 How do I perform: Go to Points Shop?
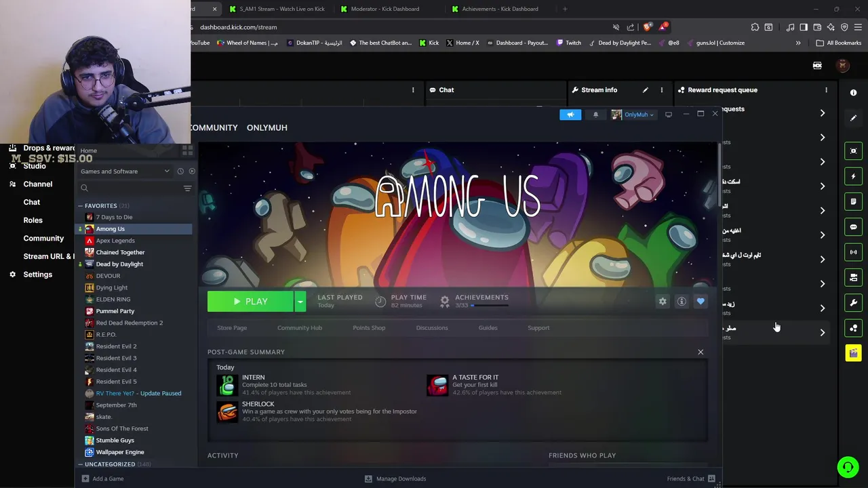click(x=369, y=328)
